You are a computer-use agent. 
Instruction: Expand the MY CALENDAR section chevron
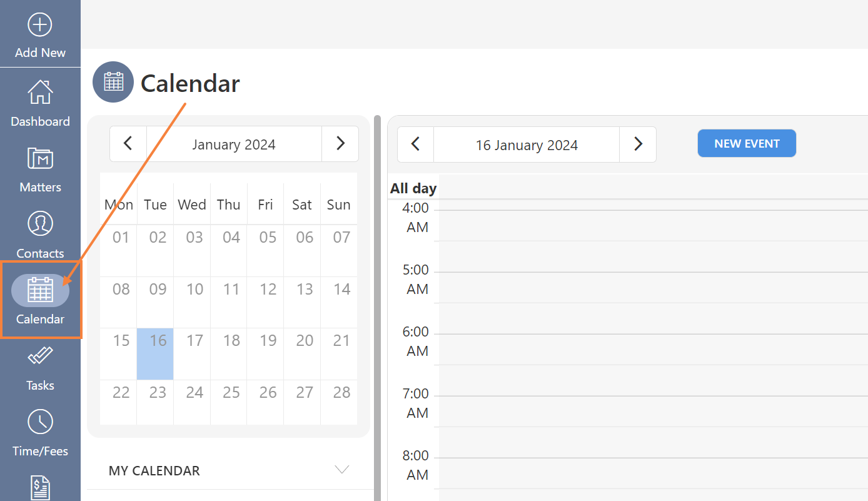341,470
